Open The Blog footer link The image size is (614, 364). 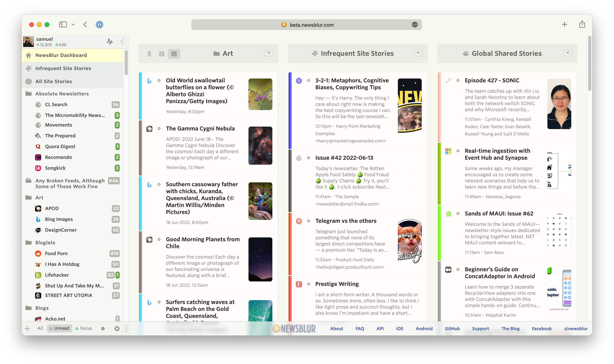click(510, 328)
